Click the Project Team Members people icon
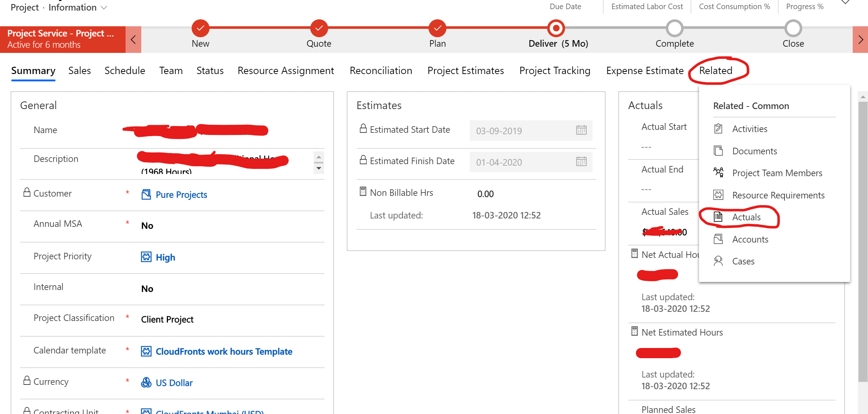Image resolution: width=868 pixels, height=414 pixels. pos(718,172)
